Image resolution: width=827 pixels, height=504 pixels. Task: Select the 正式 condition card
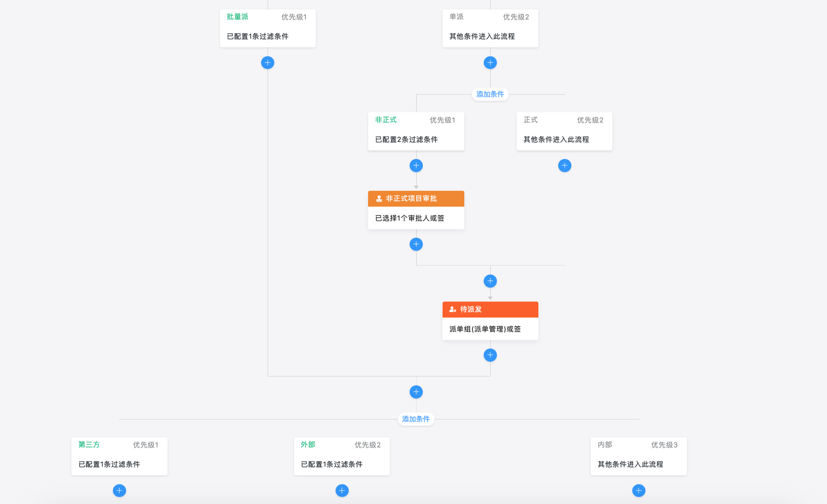click(564, 131)
